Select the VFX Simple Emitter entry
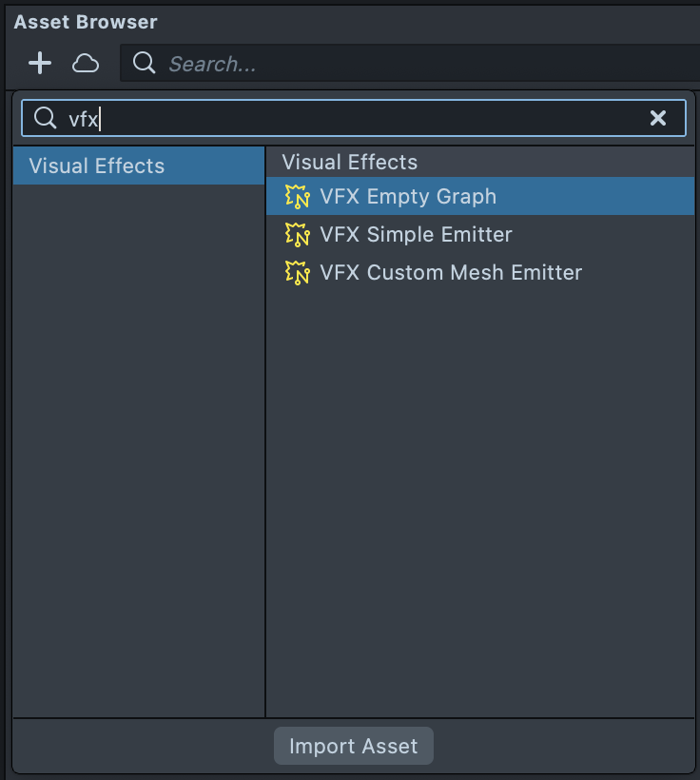700x780 pixels. (x=416, y=235)
